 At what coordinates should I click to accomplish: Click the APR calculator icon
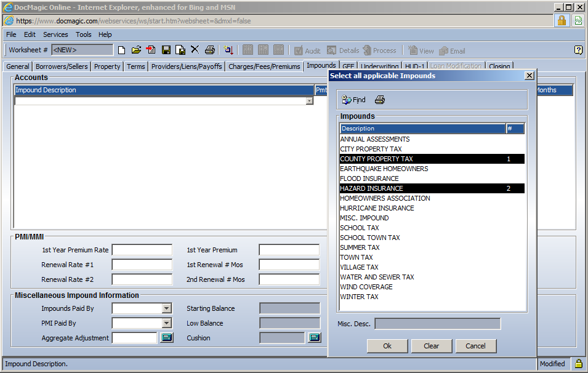(x=248, y=50)
